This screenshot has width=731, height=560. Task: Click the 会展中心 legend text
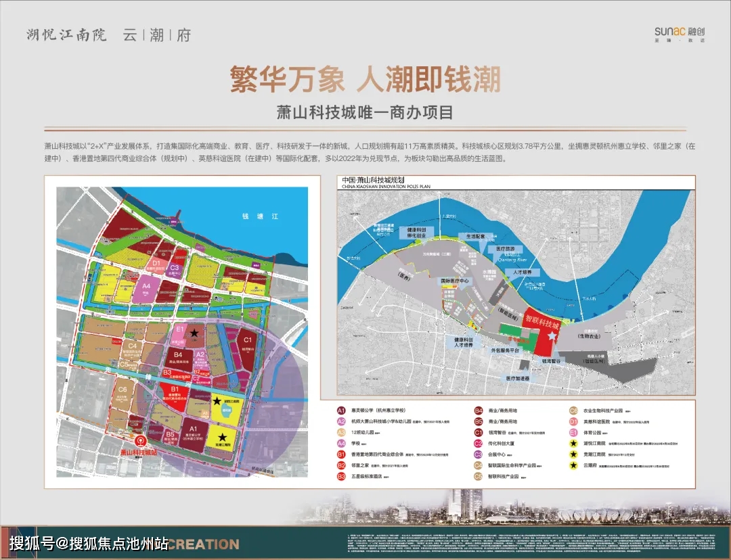(x=497, y=454)
